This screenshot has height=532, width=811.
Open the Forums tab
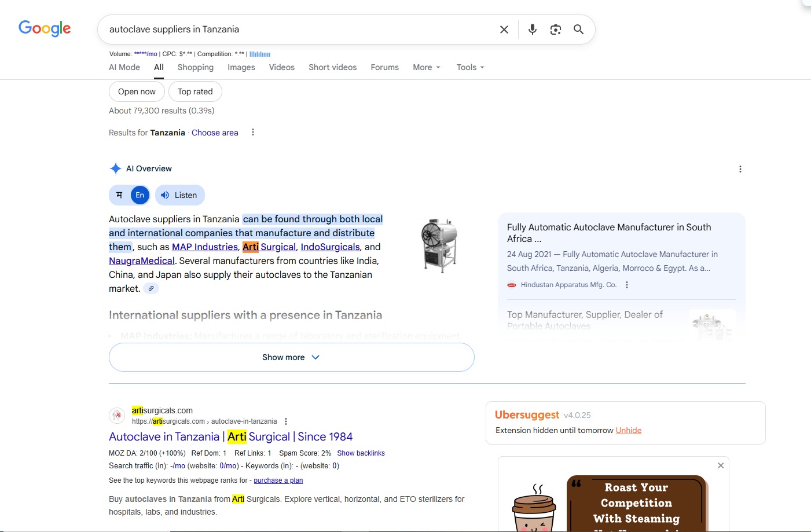coord(385,67)
